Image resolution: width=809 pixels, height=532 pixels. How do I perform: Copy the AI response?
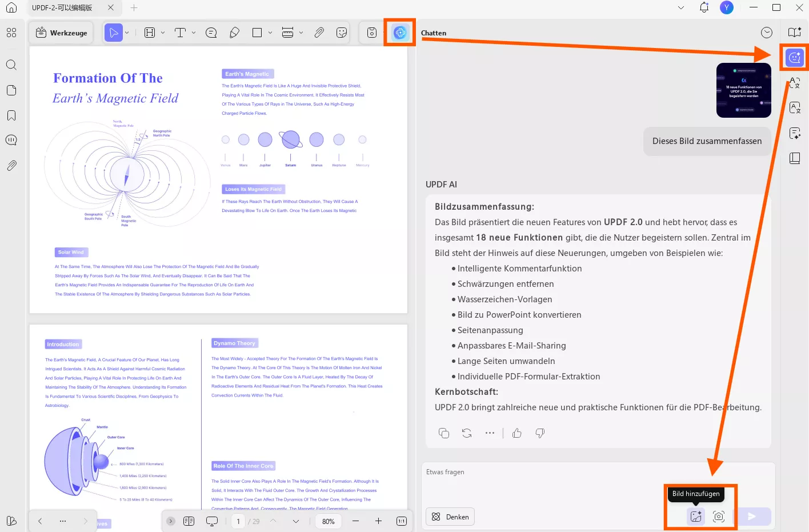coord(444,433)
